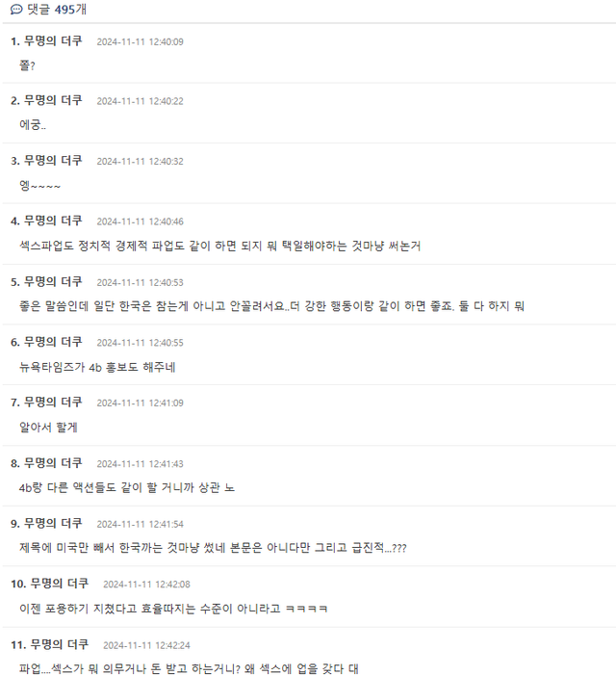Click comment 5 text starting 좋은 말씀인데
This screenshot has height=676, width=616.
click(271, 306)
